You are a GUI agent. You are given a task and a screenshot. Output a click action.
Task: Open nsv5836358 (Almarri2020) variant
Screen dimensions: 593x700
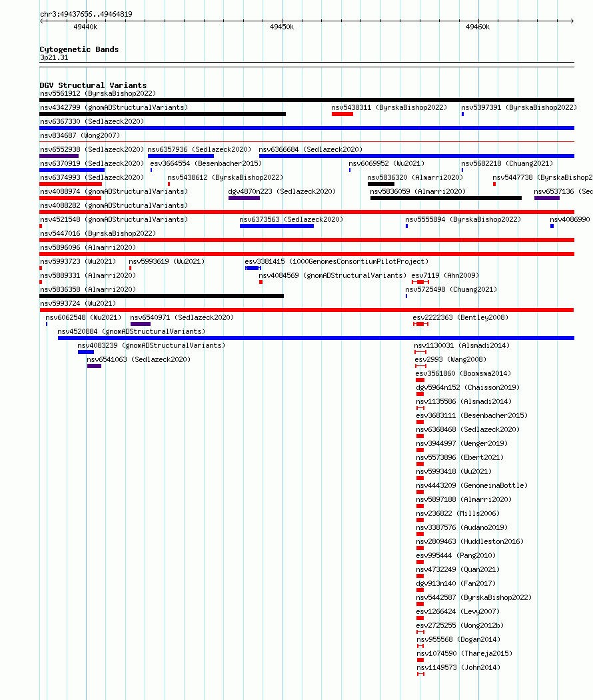tap(88, 290)
